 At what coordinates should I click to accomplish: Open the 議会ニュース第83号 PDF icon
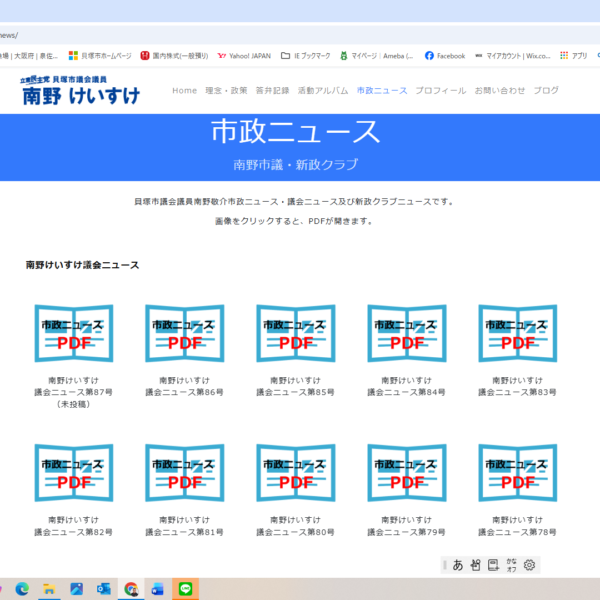[x=518, y=334]
